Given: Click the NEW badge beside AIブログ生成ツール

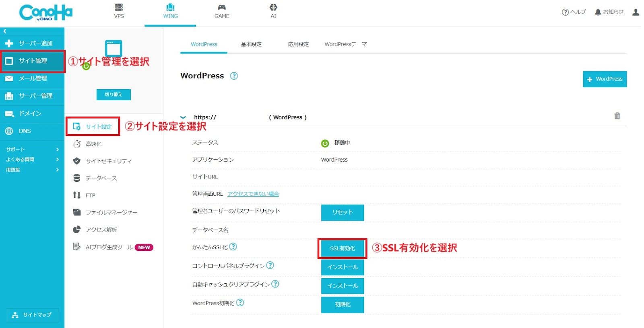Looking at the screenshot, I should (144, 248).
